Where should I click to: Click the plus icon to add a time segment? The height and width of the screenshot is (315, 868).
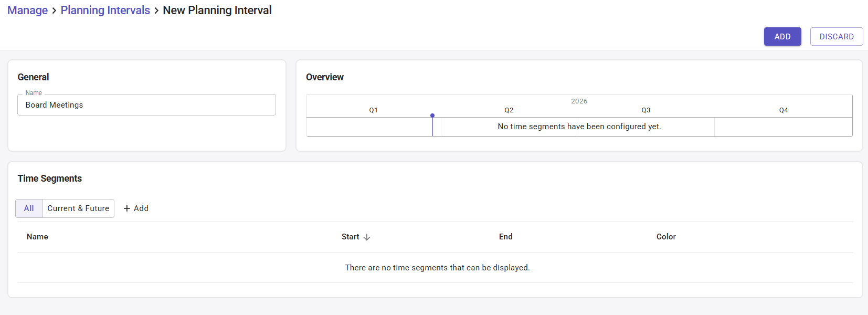[x=127, y=208]
